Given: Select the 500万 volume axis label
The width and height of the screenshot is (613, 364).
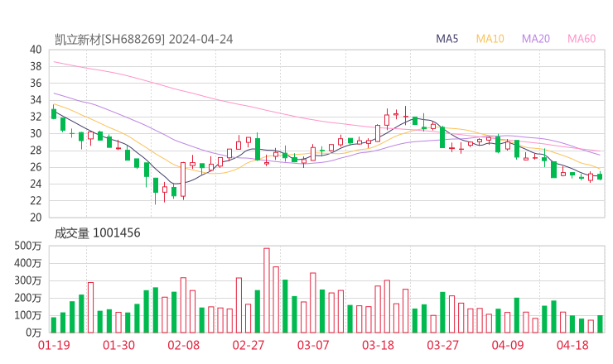Looking at the screenshot, I should point(28,246).
